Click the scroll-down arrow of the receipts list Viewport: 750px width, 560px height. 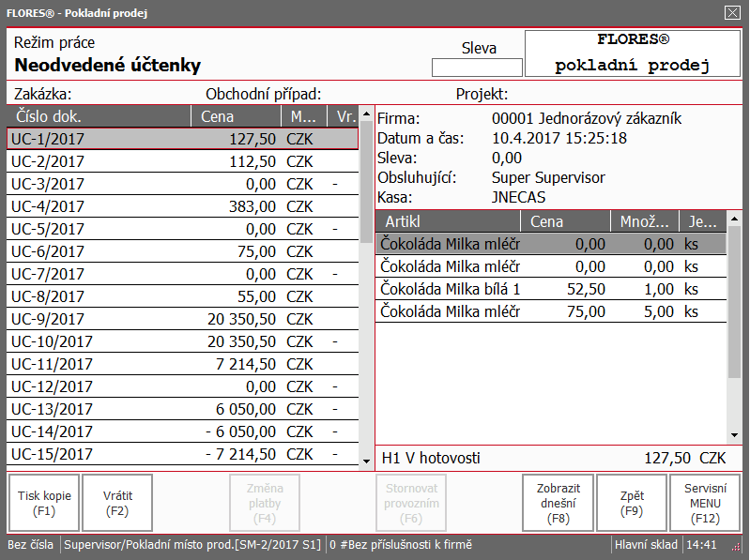point(366,461)
